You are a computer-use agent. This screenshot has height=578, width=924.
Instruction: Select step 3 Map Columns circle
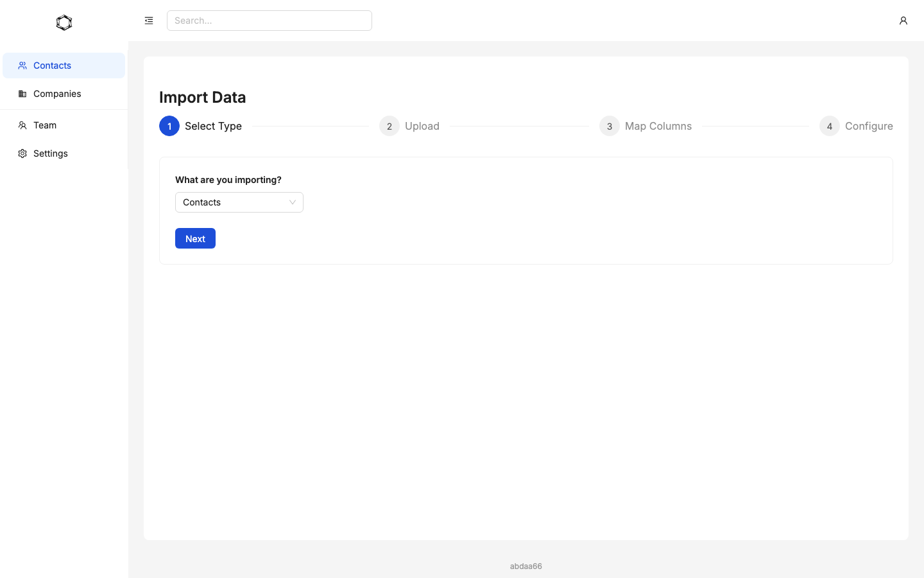(x=610, y=126)
